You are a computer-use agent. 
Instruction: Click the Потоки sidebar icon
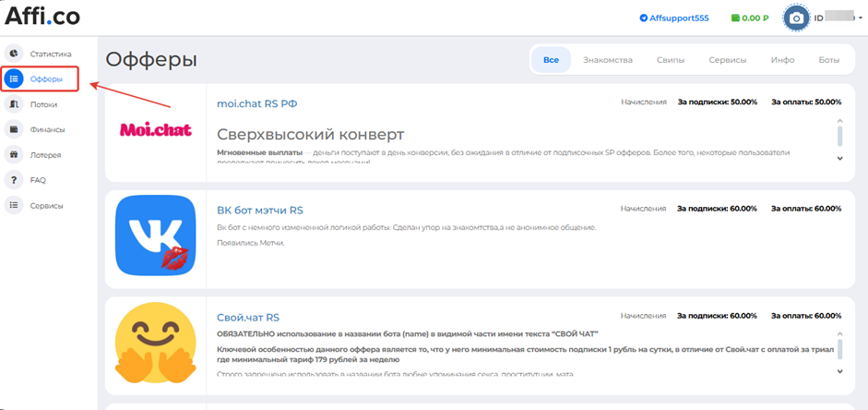click(x=14, y=104)
